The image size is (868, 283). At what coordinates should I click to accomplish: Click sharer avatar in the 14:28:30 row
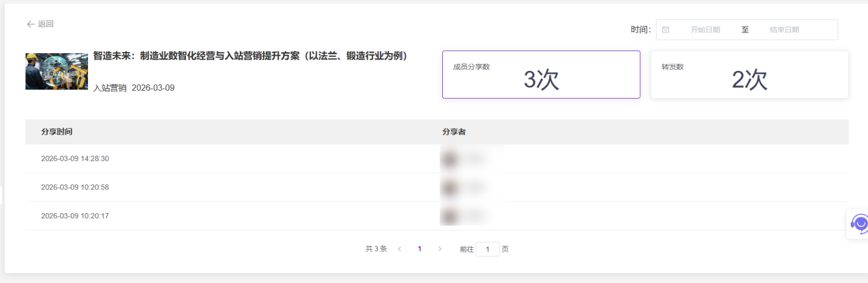[449, 159]
